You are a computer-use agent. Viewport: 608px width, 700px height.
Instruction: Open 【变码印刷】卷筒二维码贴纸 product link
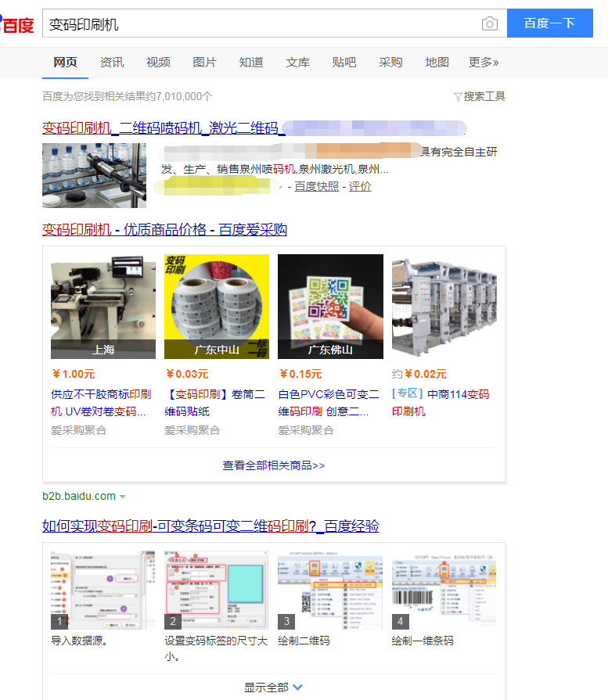(215, 403)
